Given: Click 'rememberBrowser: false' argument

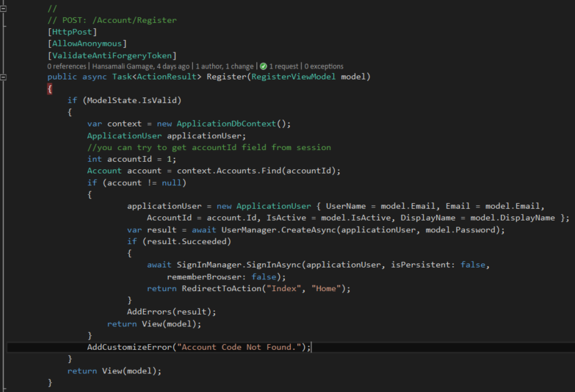Looking at the screenshot, I should coord(221,277).
